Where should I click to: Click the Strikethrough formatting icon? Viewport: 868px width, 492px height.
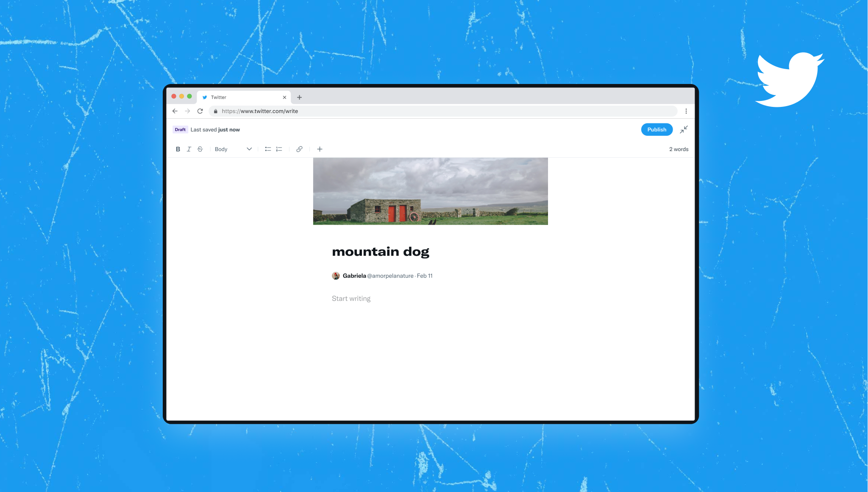coord(200,149)
